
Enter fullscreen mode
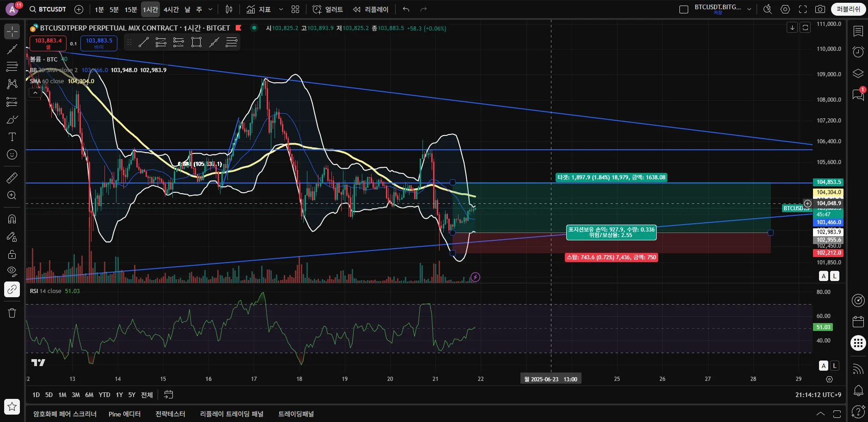point(803,9)
